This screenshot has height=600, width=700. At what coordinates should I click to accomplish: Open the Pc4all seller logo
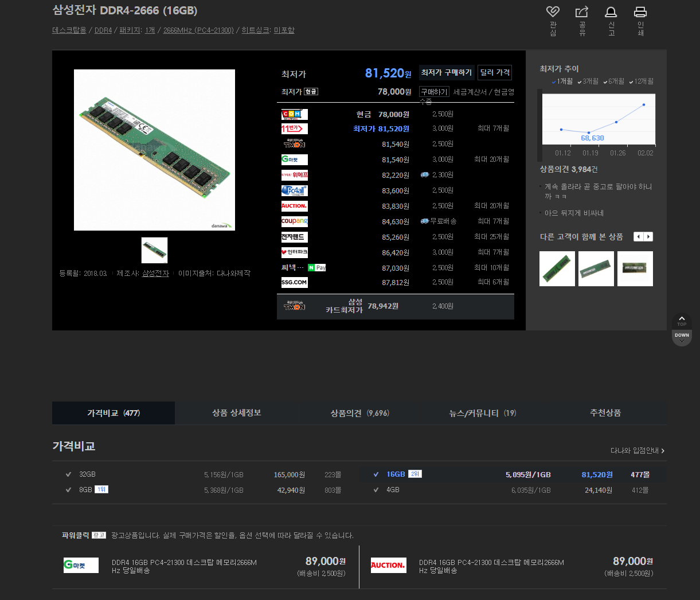[295, 190]
